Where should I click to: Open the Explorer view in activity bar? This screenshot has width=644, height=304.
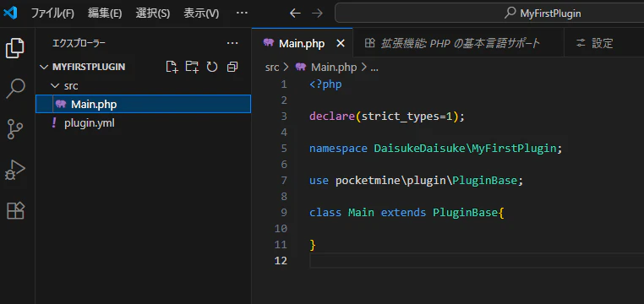(15, 48)
